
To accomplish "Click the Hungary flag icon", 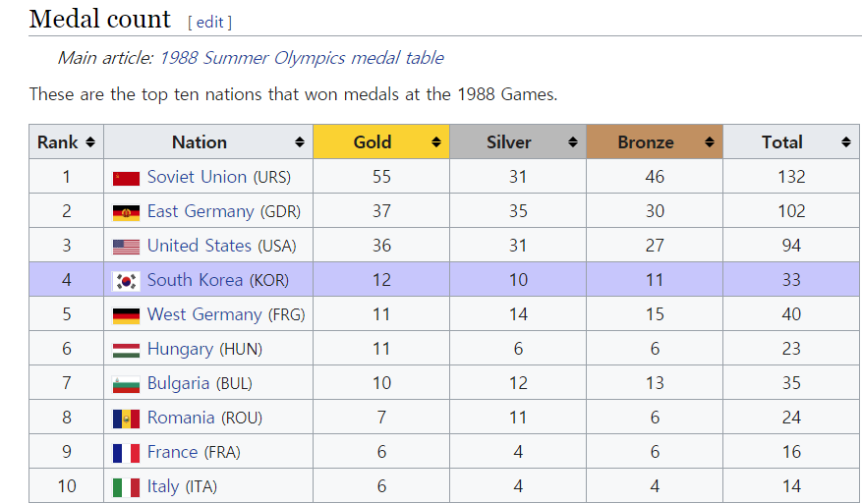I will pos(126,350).
